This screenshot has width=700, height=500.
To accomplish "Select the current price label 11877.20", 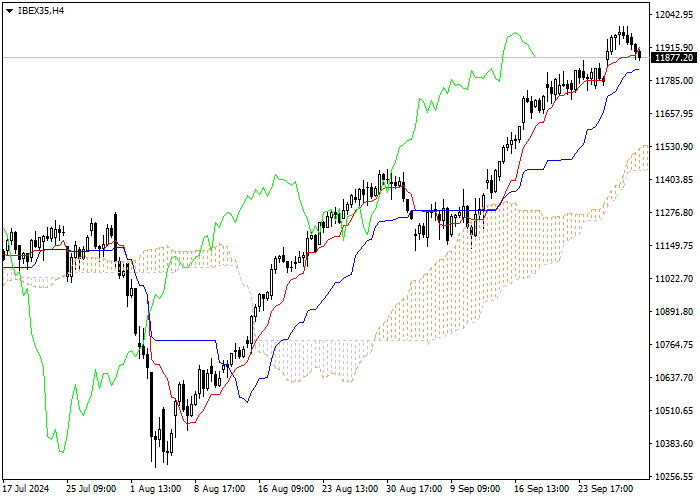I will point(674,58).
